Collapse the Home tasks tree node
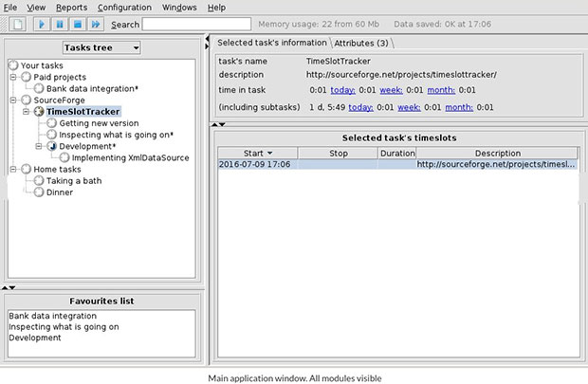 [13, 169]
